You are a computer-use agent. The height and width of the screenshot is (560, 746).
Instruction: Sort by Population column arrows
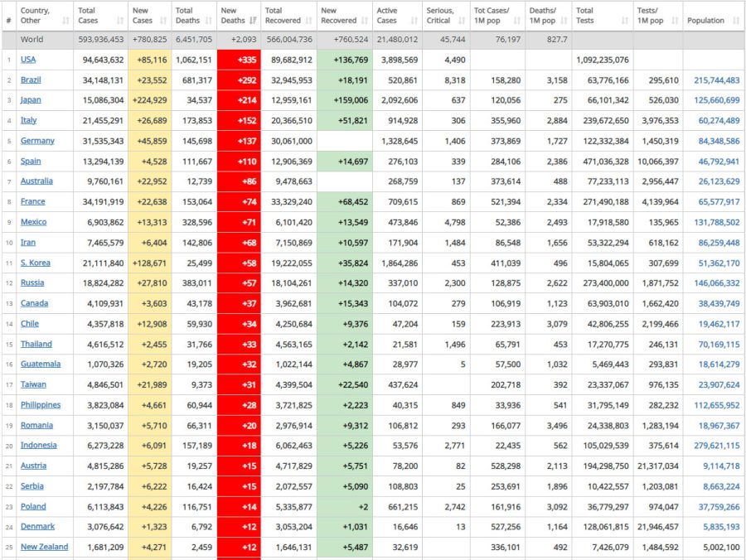click(736, 21)
